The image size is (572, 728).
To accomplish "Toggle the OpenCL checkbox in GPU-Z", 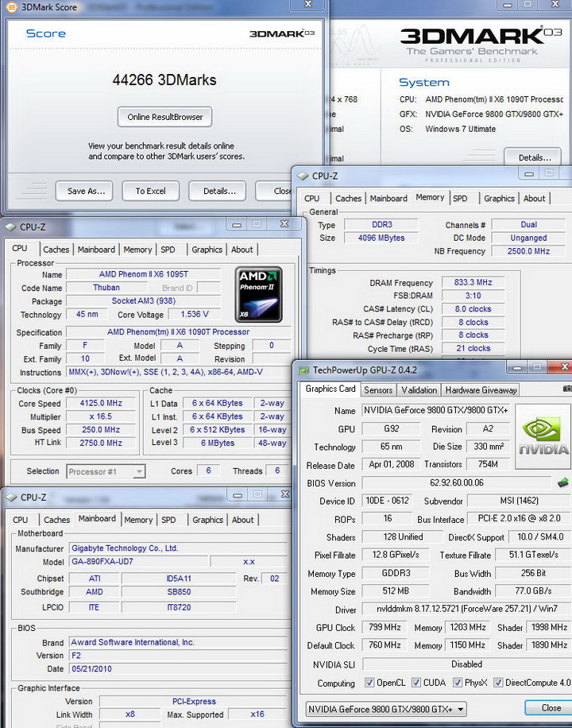I will pos(369,683).
